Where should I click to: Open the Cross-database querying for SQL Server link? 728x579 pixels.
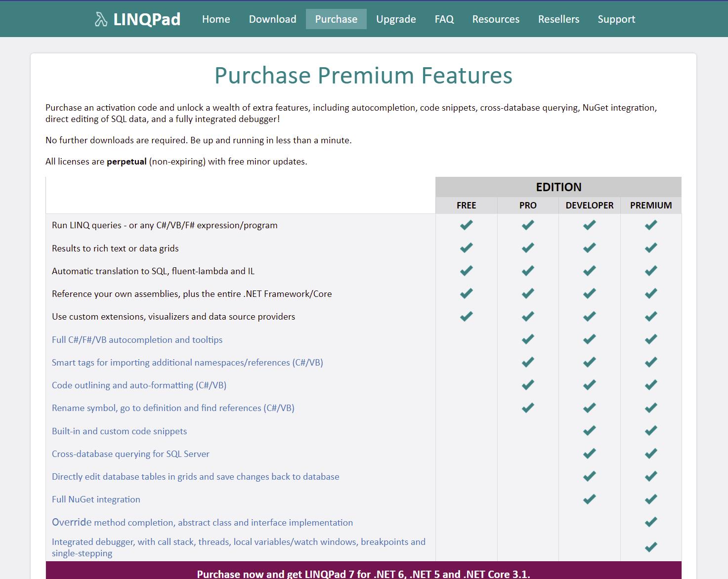pyautogui.click(x=130, y=454)
